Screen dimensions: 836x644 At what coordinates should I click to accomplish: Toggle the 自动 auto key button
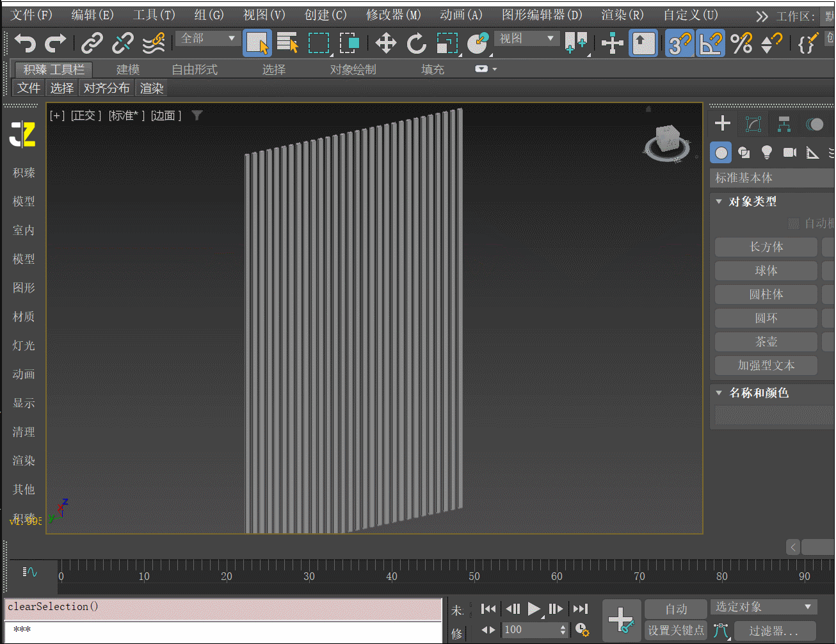[675, 609]
